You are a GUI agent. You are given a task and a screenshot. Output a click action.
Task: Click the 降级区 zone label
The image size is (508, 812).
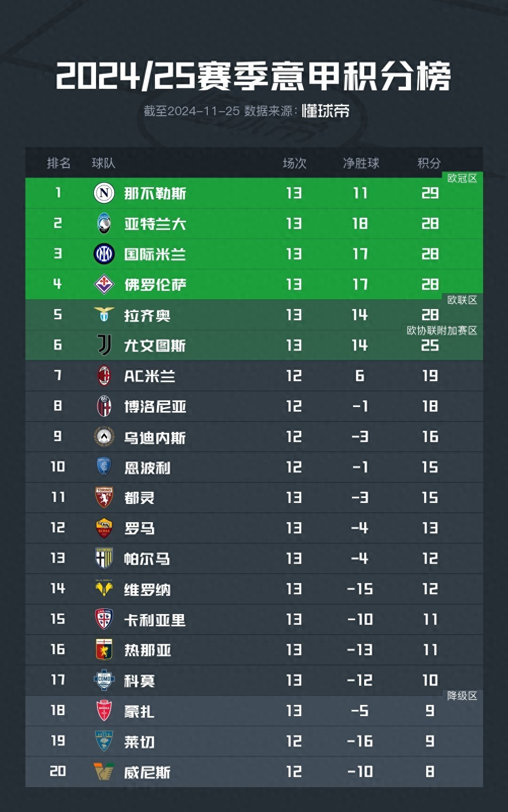[x=462, y=696]
